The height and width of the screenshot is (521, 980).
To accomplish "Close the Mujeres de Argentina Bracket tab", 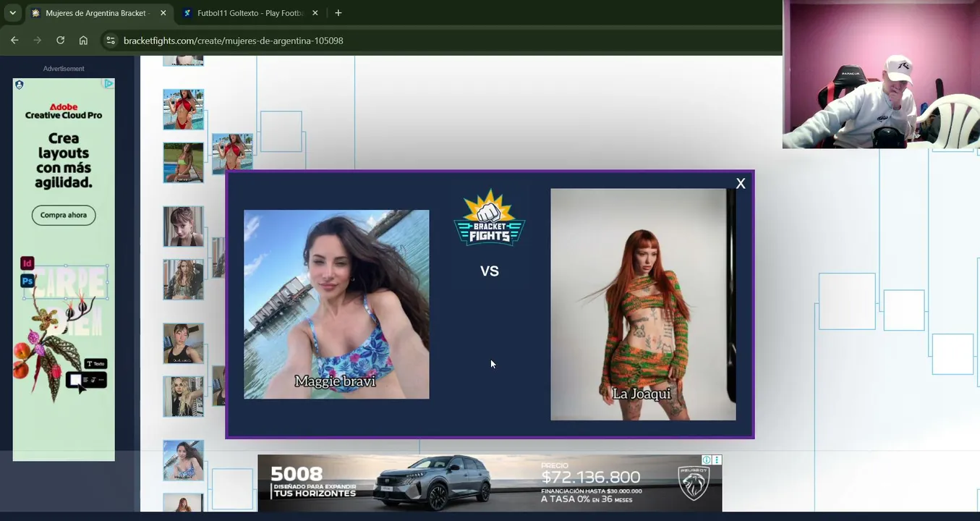I will point(163,13).
